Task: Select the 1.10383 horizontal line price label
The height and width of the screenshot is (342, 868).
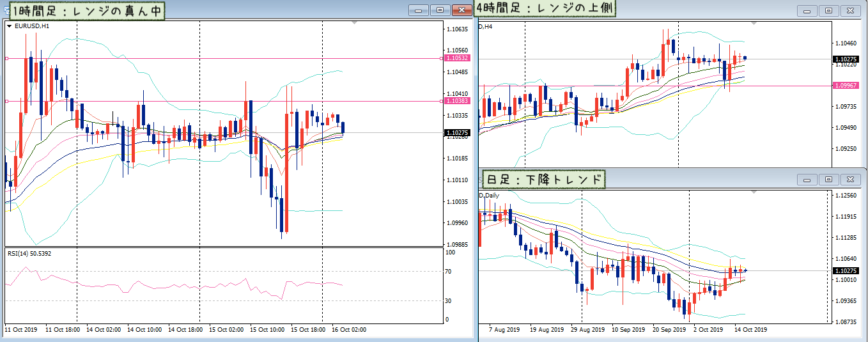Action: (458, 101)
